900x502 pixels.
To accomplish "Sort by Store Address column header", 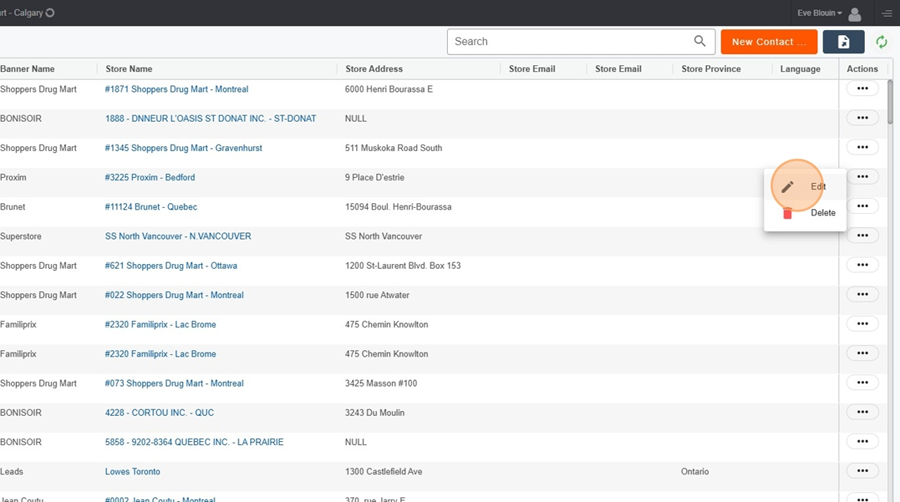I will pos(374,69).
